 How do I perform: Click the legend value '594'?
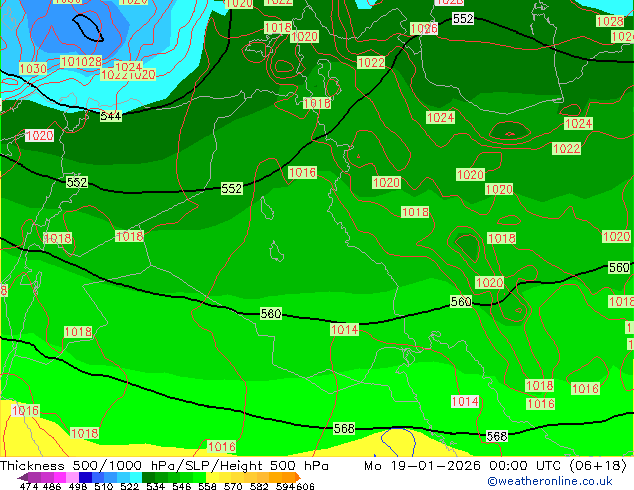[285, 486]
